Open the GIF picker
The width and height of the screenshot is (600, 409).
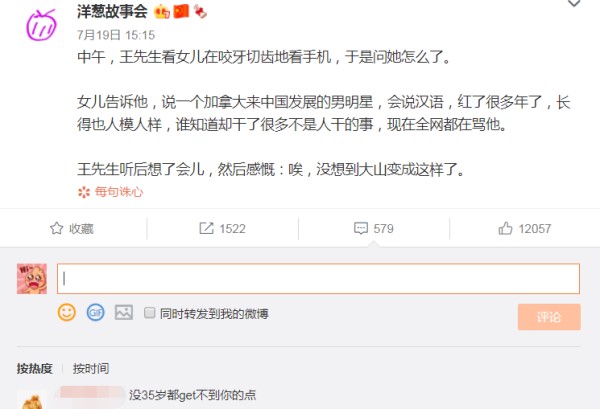(x=95, y=313)
